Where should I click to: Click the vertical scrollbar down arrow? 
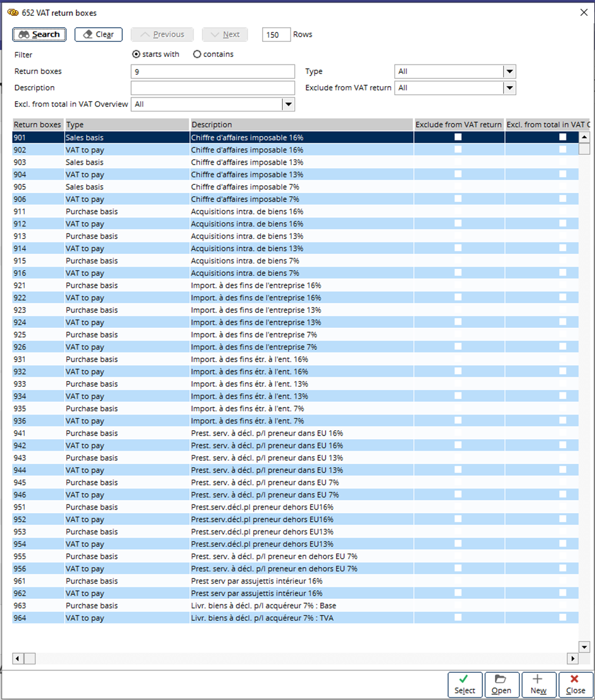[x=584, y=646]
